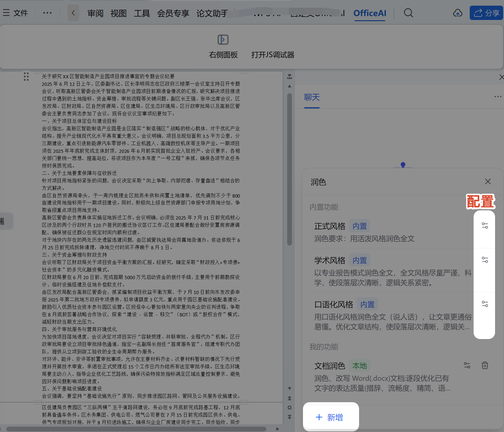The width and height of the screenshot is (504, 432).
Task: Click the 分享 share button
Action: tap(486, 13)
